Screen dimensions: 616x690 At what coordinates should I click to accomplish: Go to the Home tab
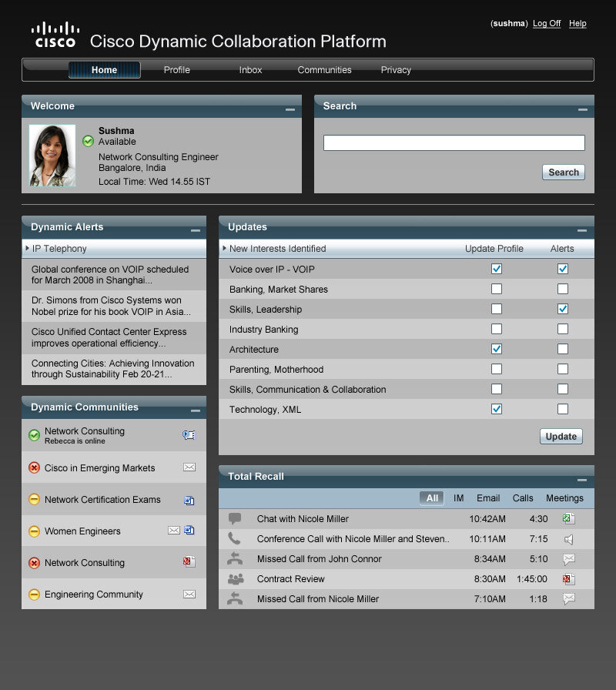pos(104,70)
